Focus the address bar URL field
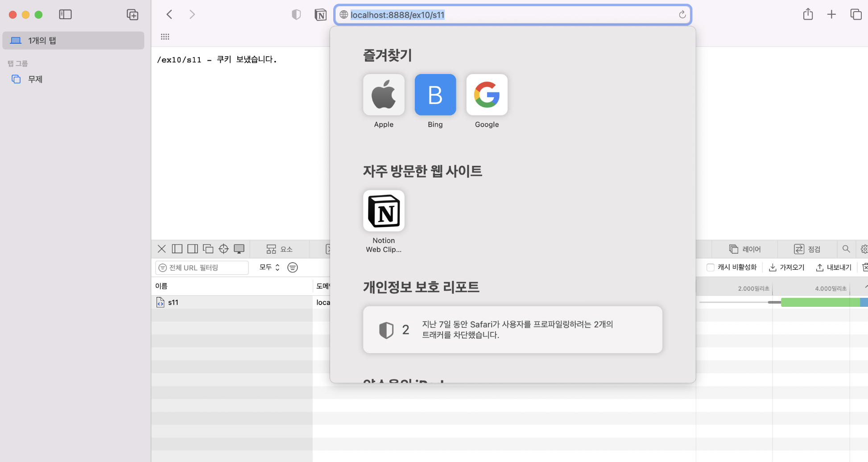The width and height of the screenshot is (868, 462). click(513, 15)
